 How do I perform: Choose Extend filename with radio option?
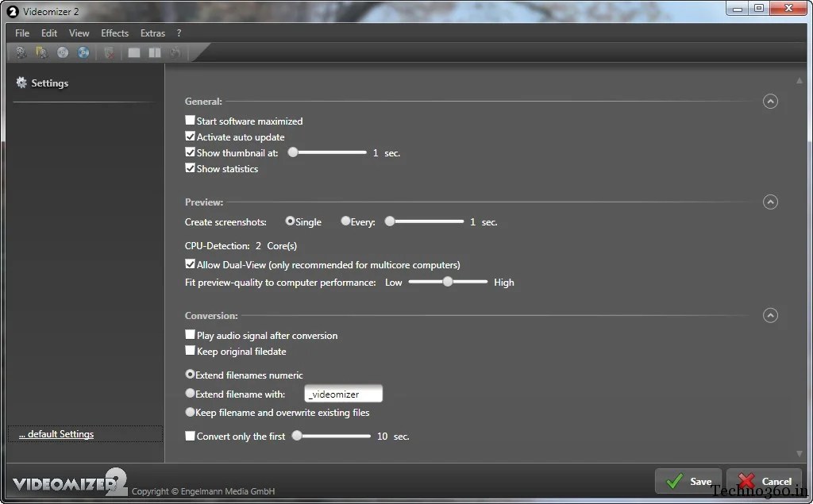click(x=190, y=393)
